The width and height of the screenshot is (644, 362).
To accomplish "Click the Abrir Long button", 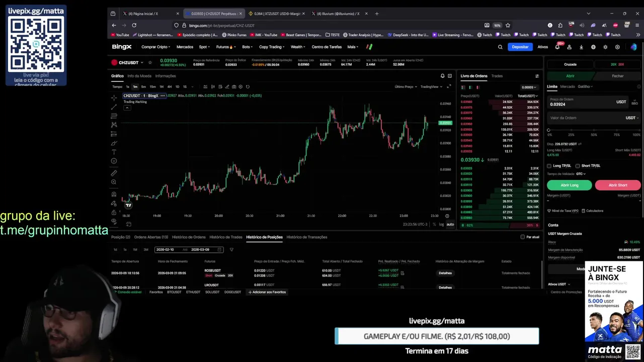I will click(x=570, y=185).
